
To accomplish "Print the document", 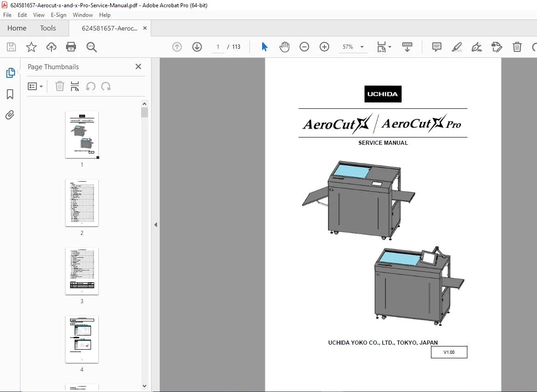I will pos(71,47).
